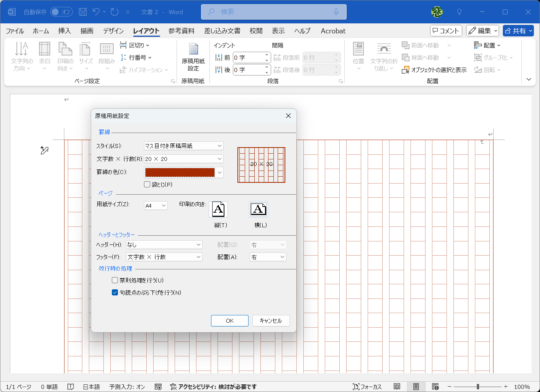
Task: Click the 位置 (position) icon
Action: tap(358, 56)
